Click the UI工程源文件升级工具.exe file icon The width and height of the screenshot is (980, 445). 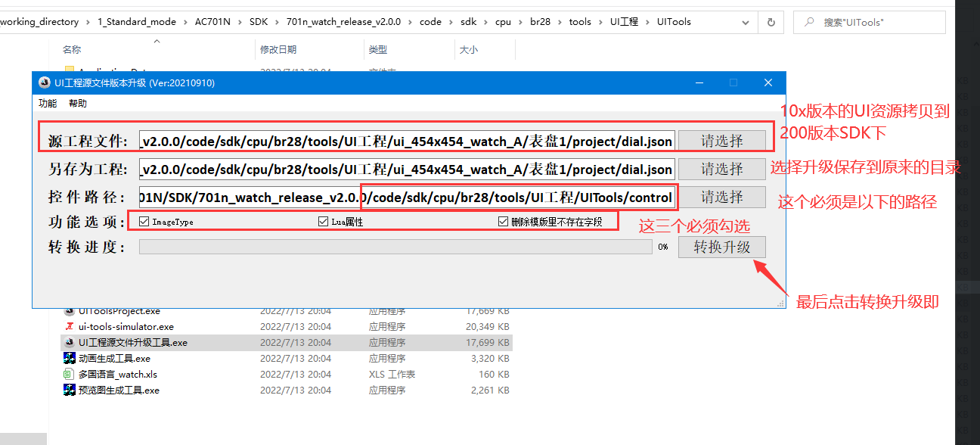[69, 343]
